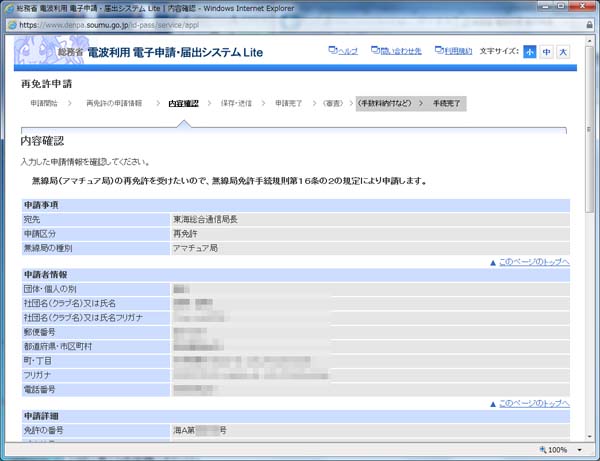600x461 pixels.
Task: Close the Internet Explorer window
Action: coord(582,6)
